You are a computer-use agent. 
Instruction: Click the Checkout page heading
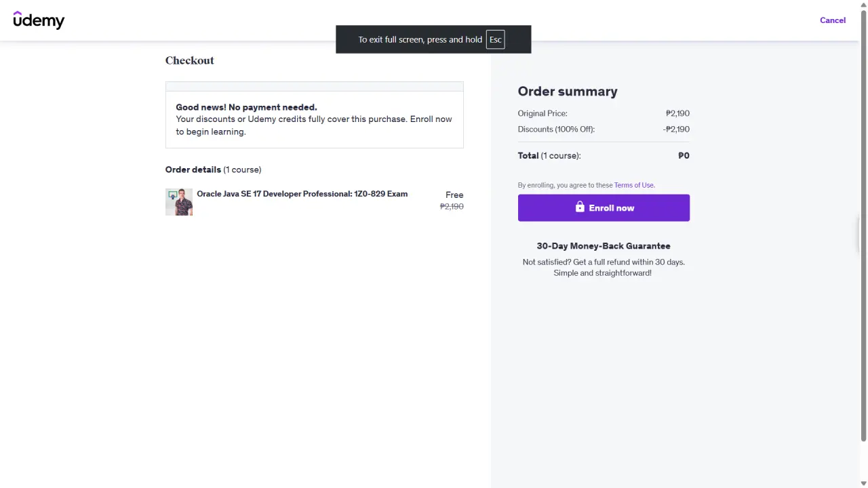[190, 60]
